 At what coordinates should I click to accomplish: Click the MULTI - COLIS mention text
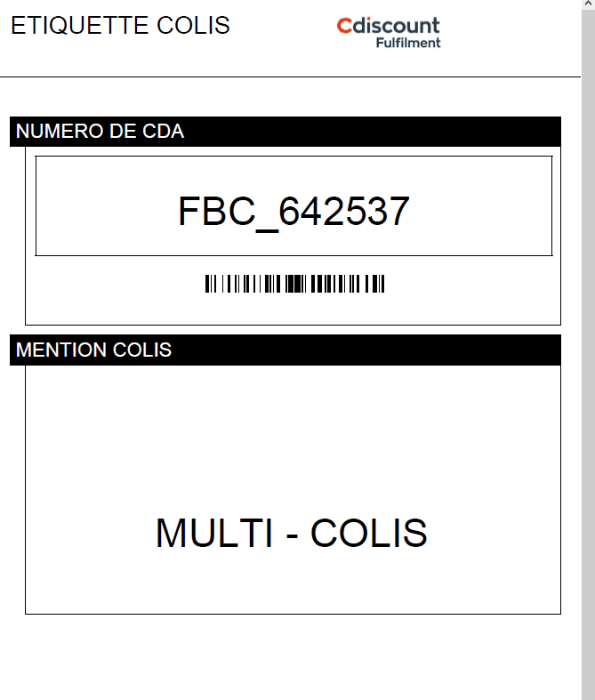click(x=292, y=533)
